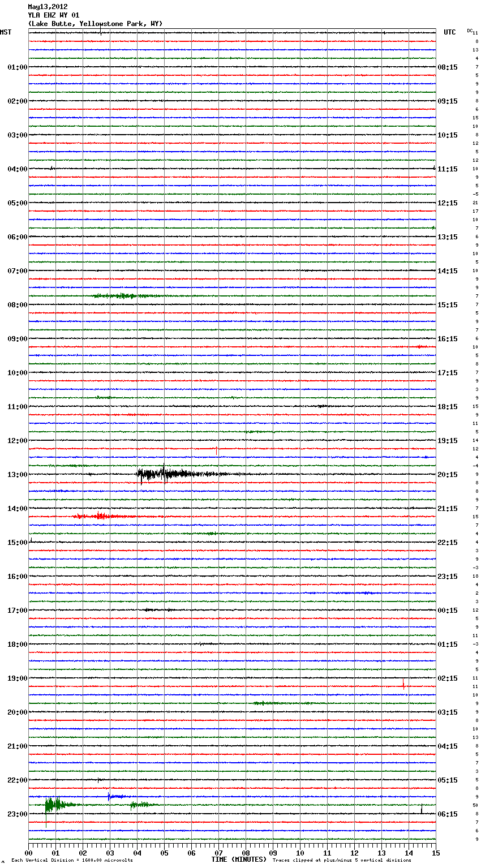This screenshot has width=481, height=868.
Task: Select the 23:00 MST row label
Action: (18, 814)
